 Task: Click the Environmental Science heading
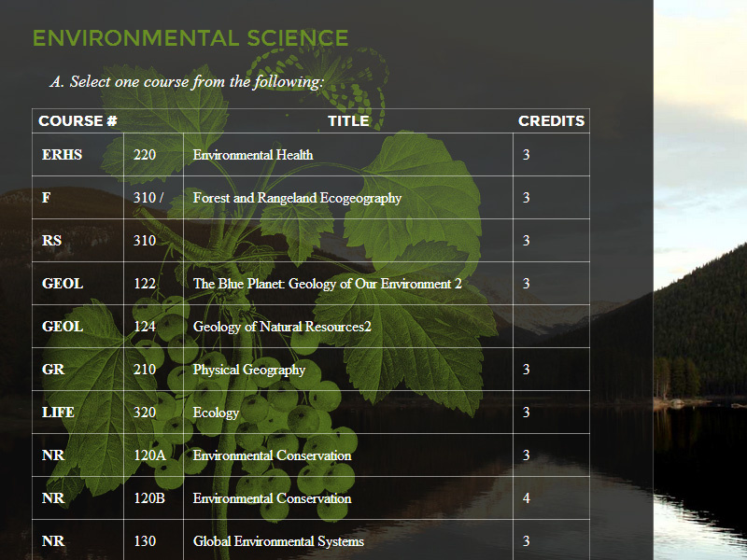(190, 38)
